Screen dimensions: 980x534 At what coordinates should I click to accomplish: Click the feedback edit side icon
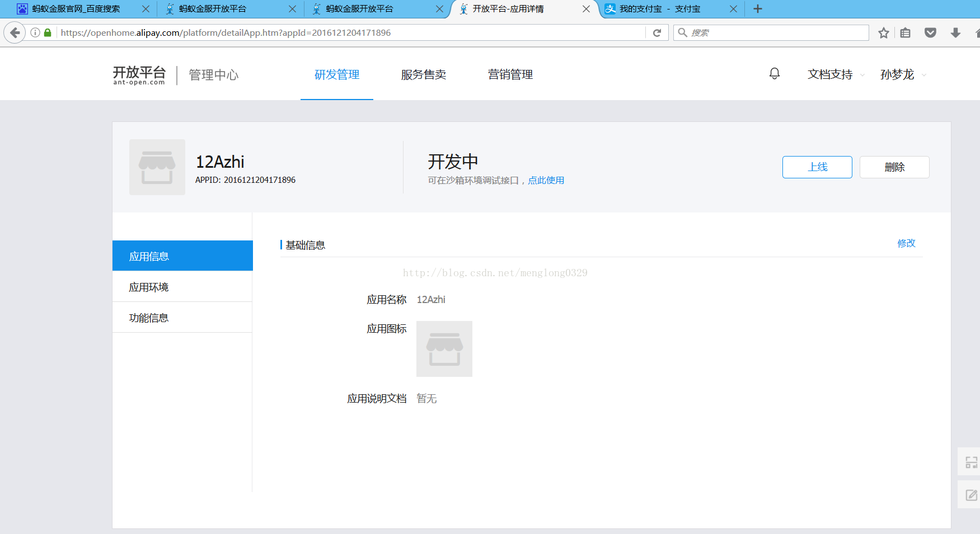(971, 495)
